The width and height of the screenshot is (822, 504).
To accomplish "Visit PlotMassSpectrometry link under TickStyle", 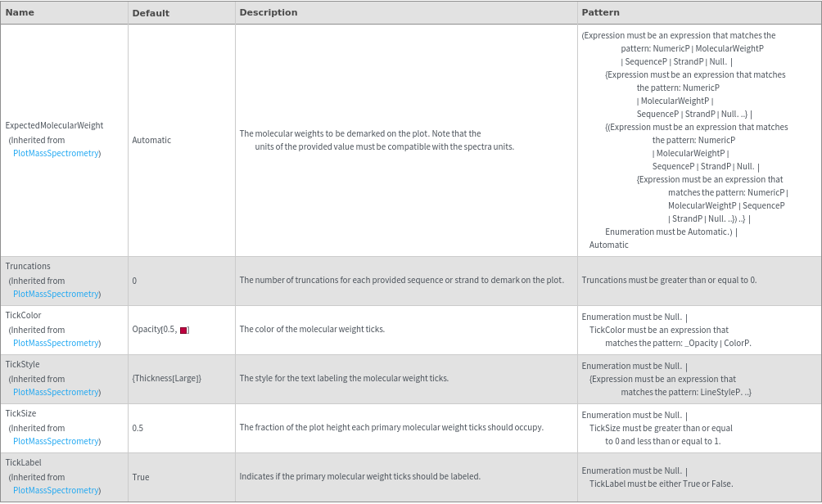I will pyautogui.click(x=56, y=392).
